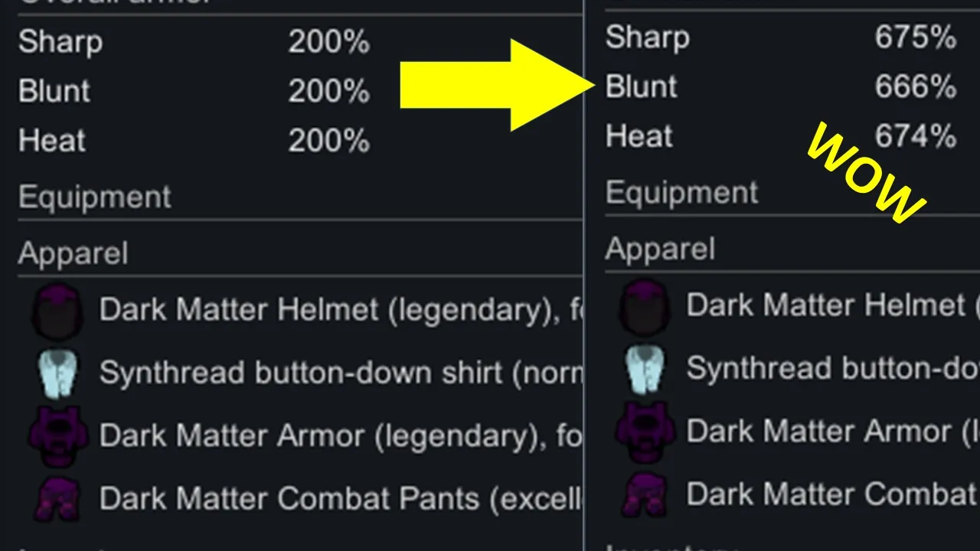
Task: Click the Equipment section header in left panel
Action: pyautogui.click(x=95, y=197)
